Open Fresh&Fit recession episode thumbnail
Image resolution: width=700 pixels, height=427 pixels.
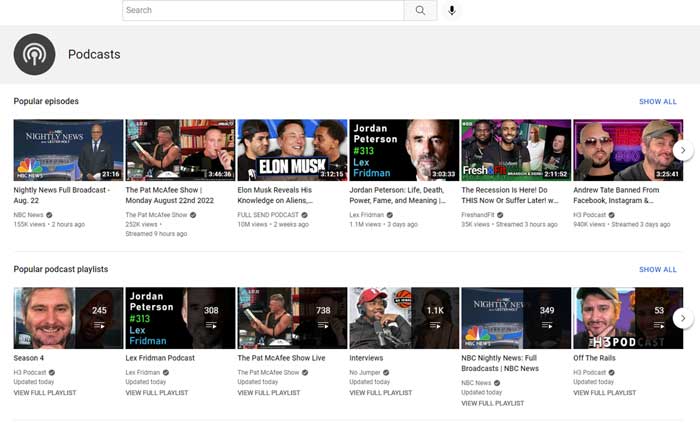click(516, 150)
